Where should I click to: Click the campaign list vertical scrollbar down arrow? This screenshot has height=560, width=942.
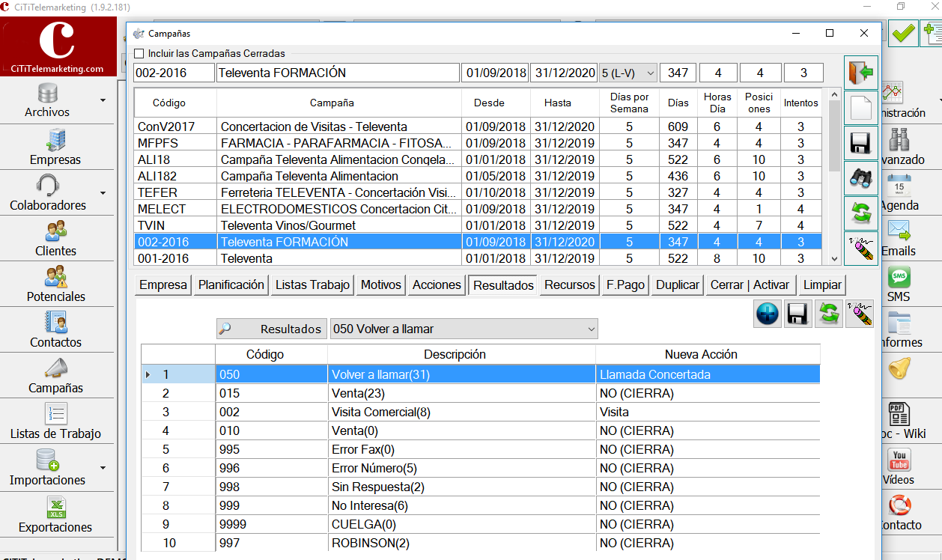[835, 258]
